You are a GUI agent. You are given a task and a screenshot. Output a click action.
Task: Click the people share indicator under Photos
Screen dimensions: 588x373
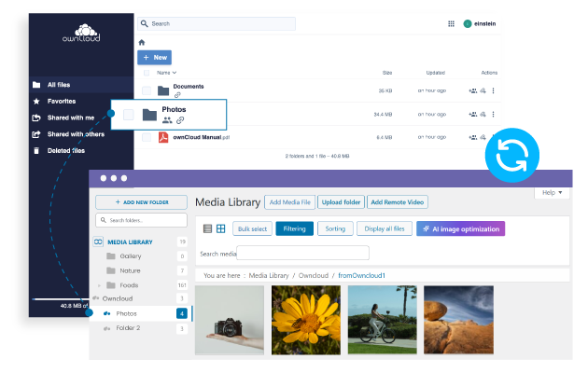click(x=167, y=120)
